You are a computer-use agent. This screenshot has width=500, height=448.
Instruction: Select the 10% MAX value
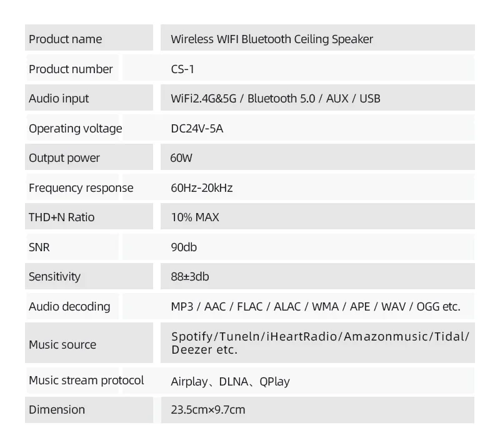(x=195, y=217)
